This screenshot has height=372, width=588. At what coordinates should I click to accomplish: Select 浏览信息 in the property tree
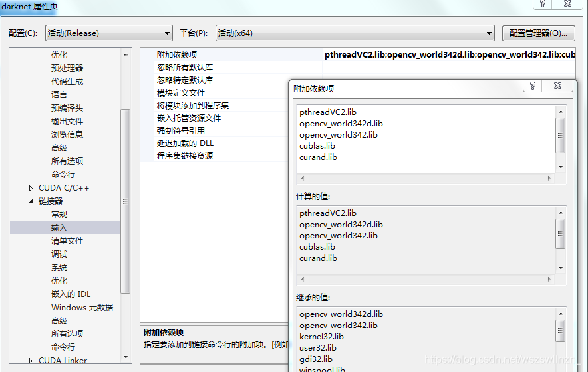[67, 134]
